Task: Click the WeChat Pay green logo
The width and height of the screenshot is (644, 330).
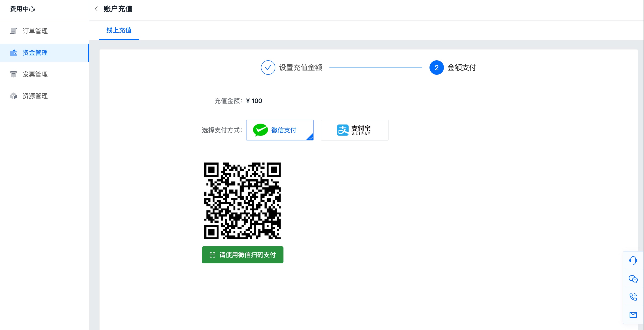Action: click(260, 130)
